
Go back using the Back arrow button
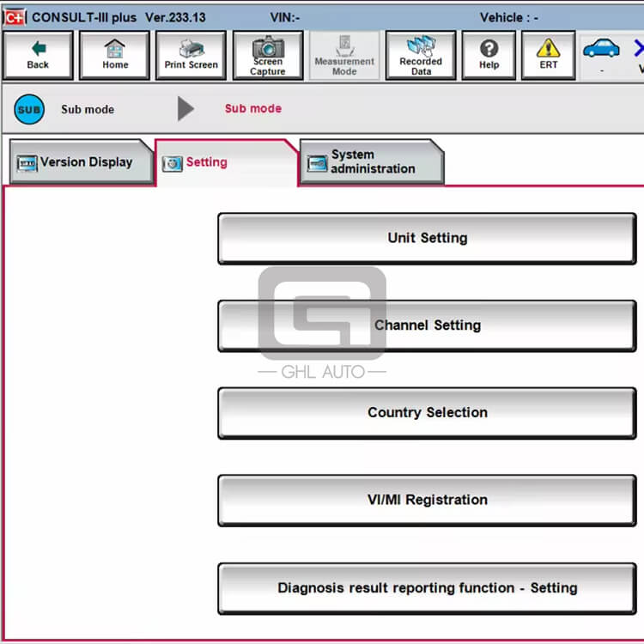(x=38, y=56)
